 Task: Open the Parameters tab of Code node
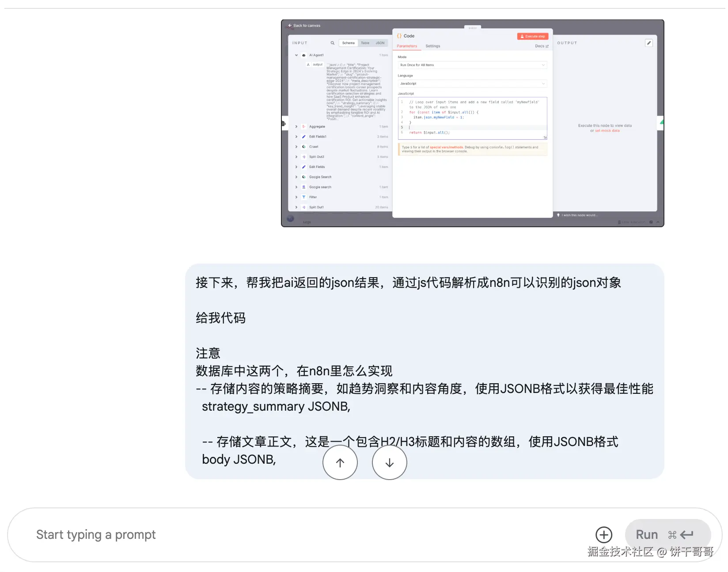pos(407,46)
